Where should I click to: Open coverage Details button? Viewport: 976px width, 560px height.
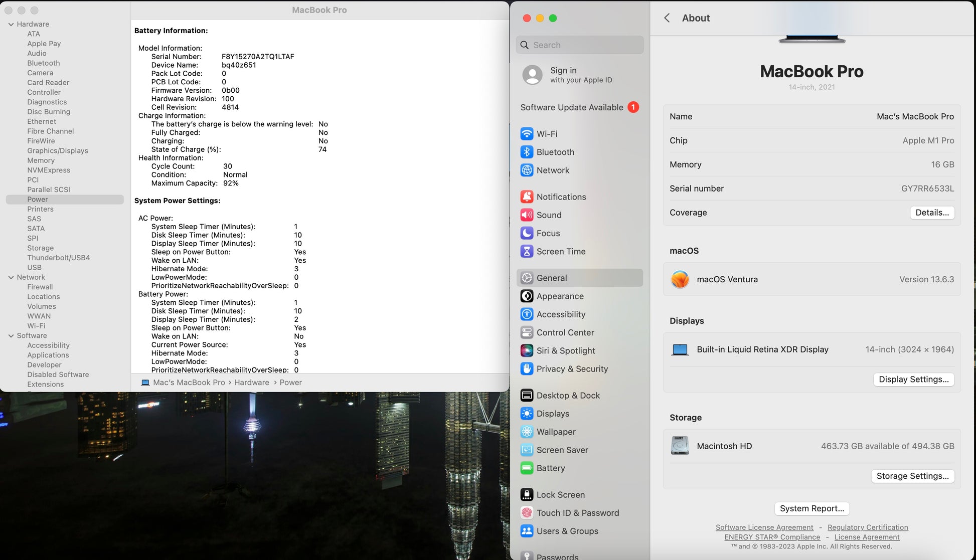pos(932,213)
